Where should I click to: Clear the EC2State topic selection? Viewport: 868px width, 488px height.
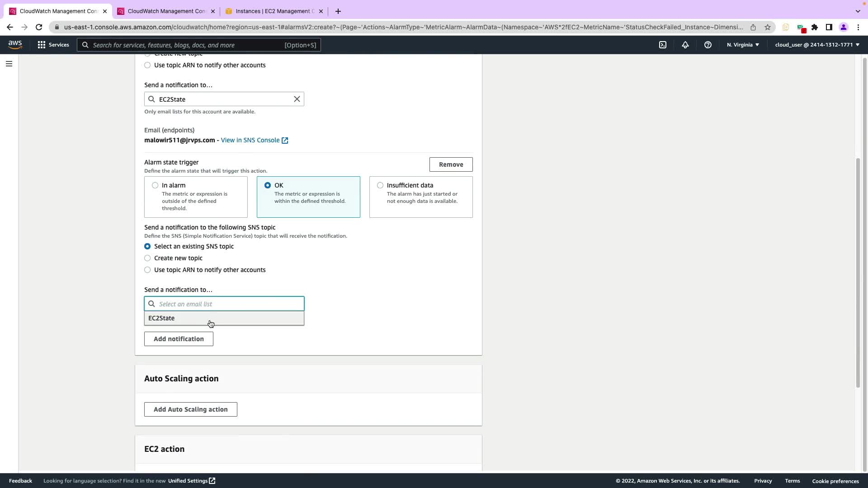[x=297, y=99]
